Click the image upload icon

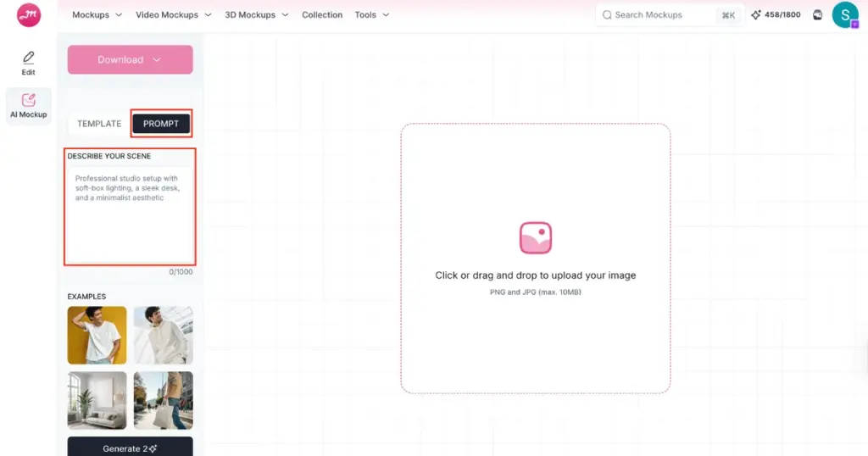click(x=536, y=238)
